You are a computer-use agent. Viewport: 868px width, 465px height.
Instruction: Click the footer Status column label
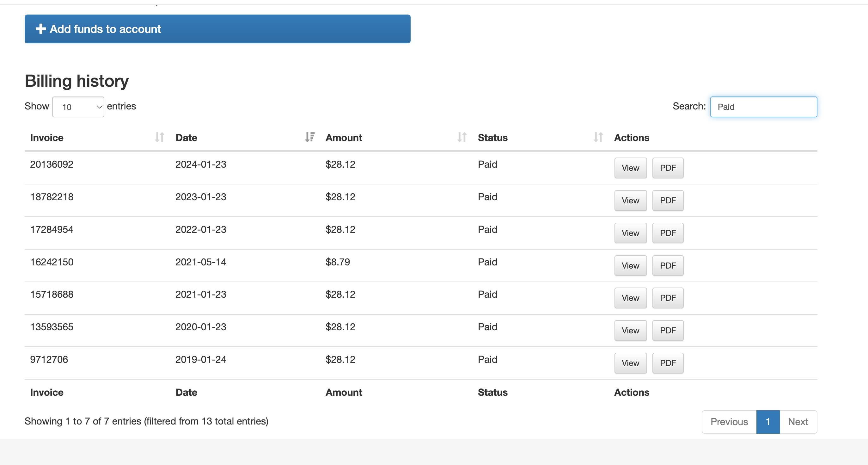tap(492, 393)
